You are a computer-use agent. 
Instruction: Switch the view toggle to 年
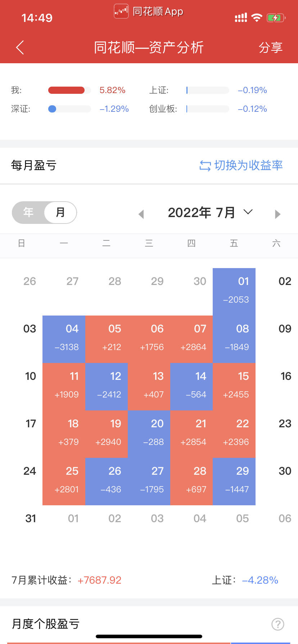click(x=28, y=212)
